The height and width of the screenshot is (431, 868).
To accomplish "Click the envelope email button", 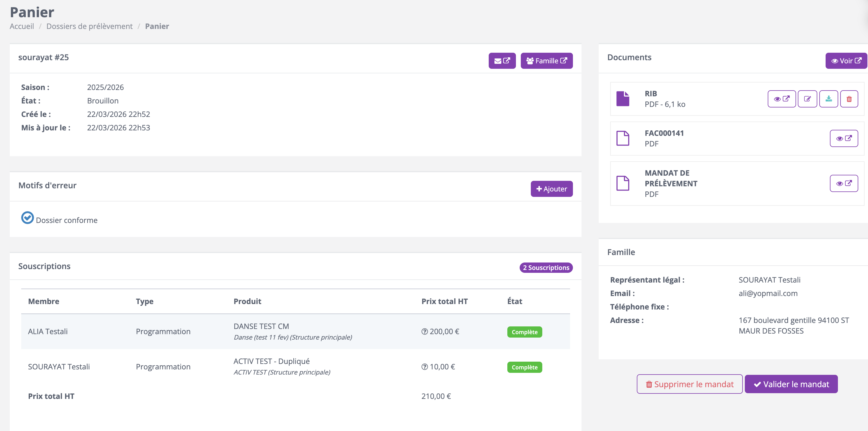I will click(x=502, y=61).
